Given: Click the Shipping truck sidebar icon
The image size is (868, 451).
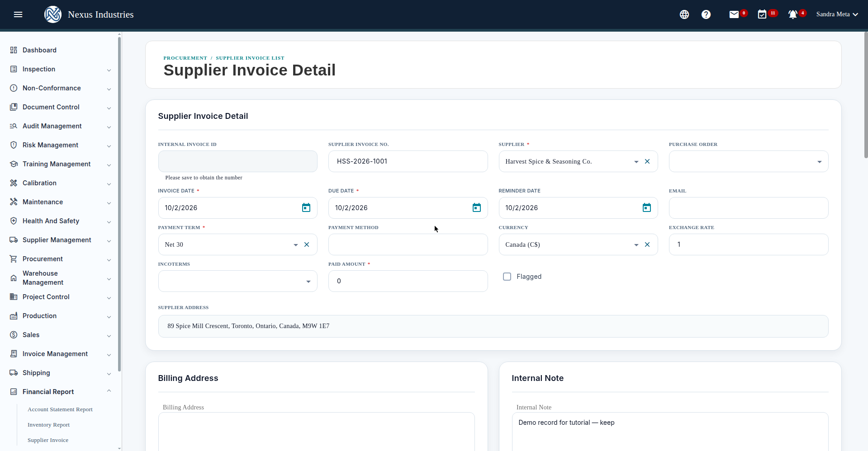Looking at the screenshot, I should point(14,373).
